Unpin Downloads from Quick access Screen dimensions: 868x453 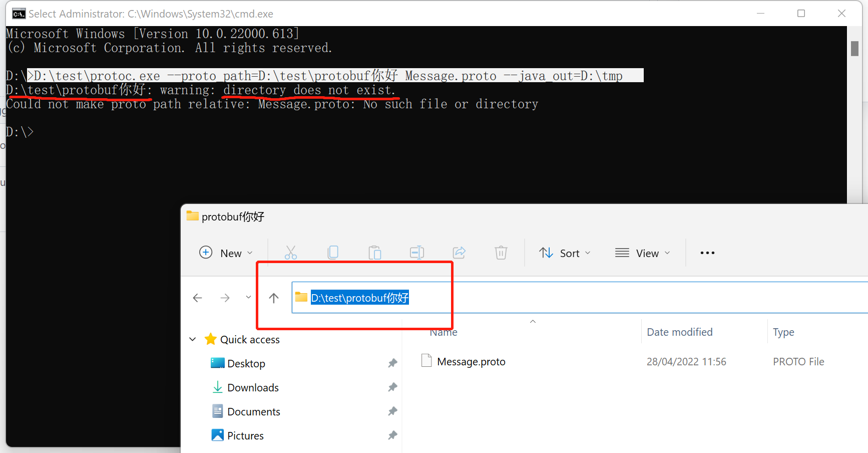(x=393, y=387)
